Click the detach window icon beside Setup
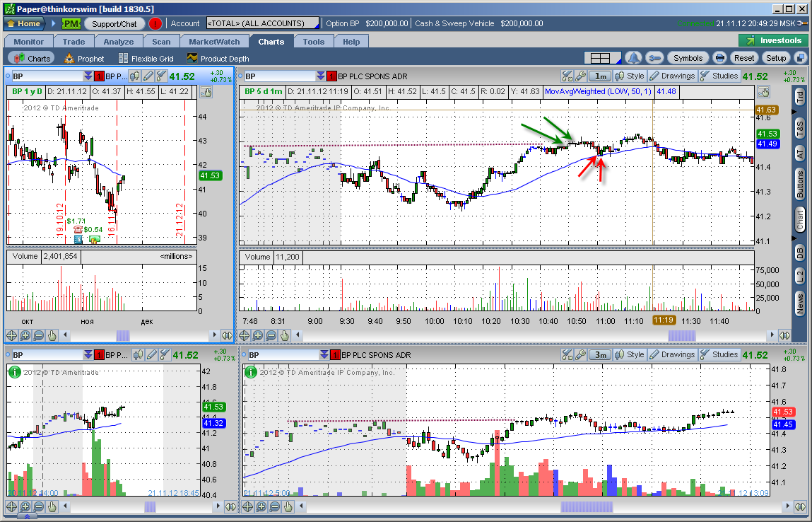 [x=800, y=58]
